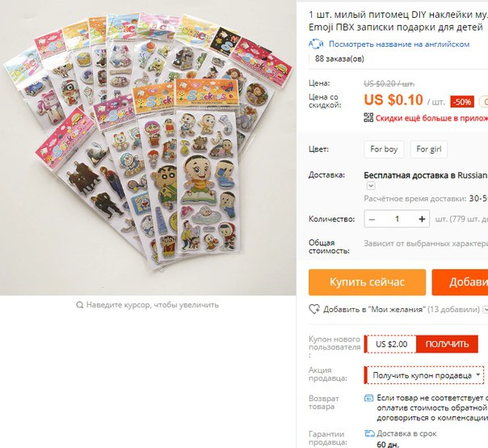Decrease quantity with the minus button
Screen dimensions: 488x448
372,219
